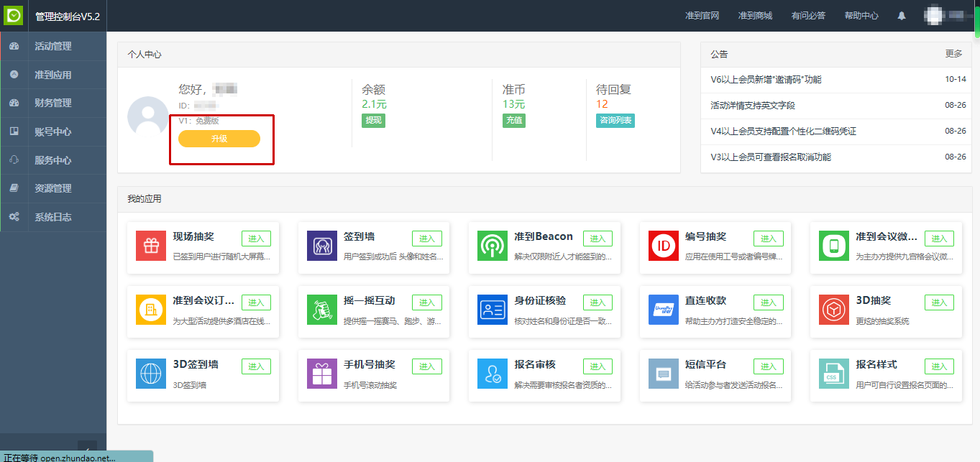Click 进入 for 3D抽奖
This screenshot has height=462, width=980.
pyautogui.click(x=939, y=302)
